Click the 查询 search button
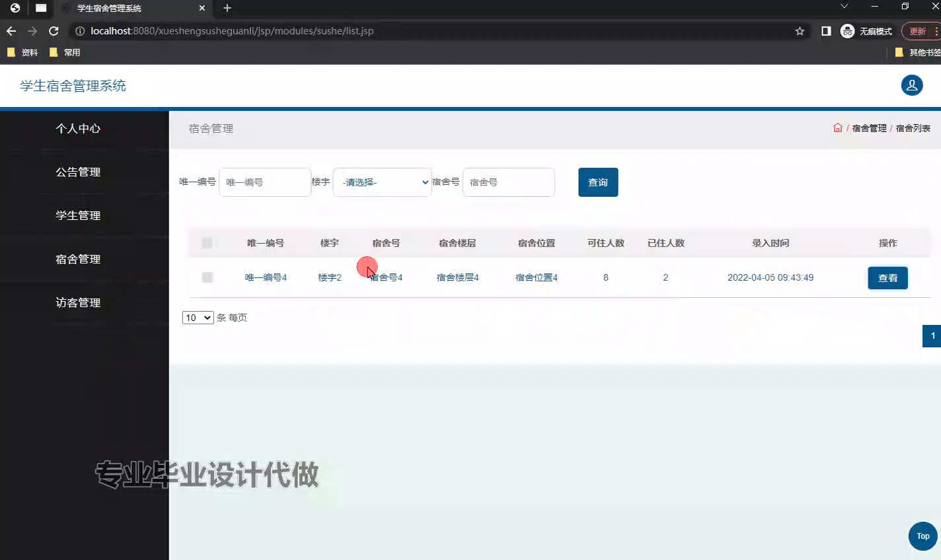 pos(598,182)
